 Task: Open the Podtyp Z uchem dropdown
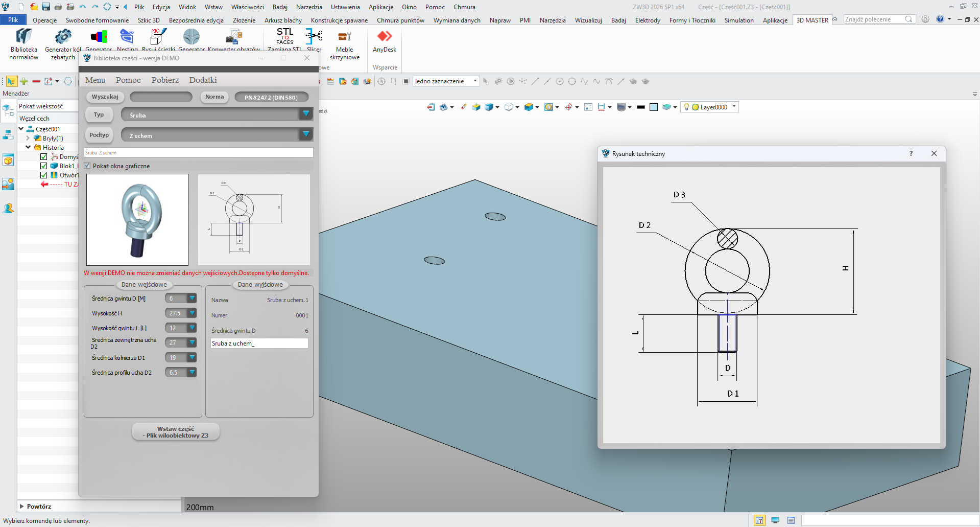coord(306,134)
